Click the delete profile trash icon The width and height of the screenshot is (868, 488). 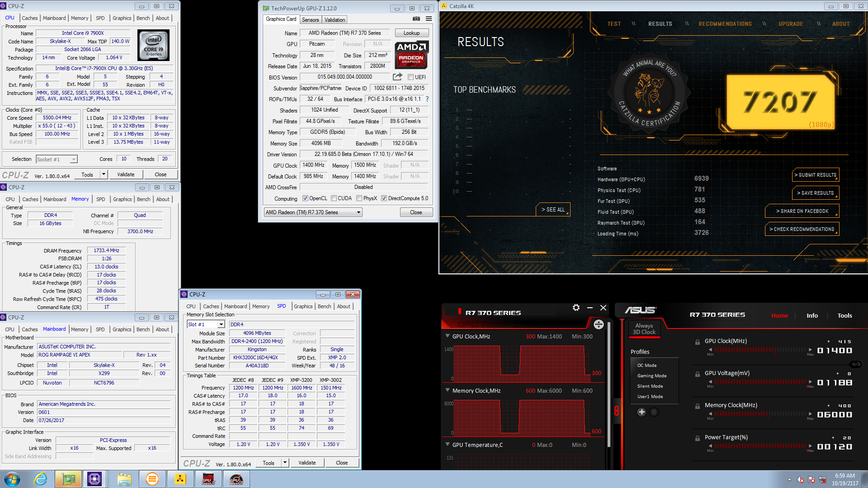point(654,412)
